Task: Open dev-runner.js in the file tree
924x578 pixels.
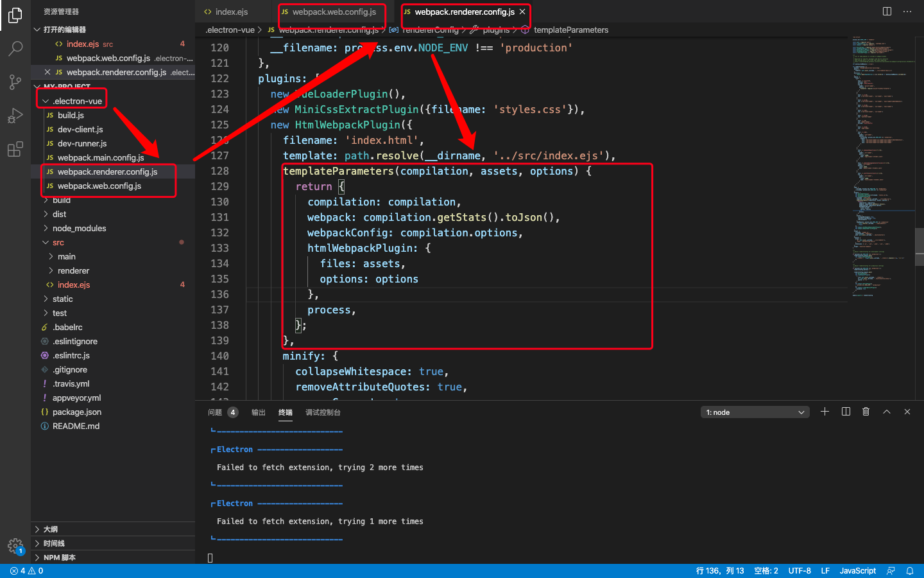Action: [113, 143]
